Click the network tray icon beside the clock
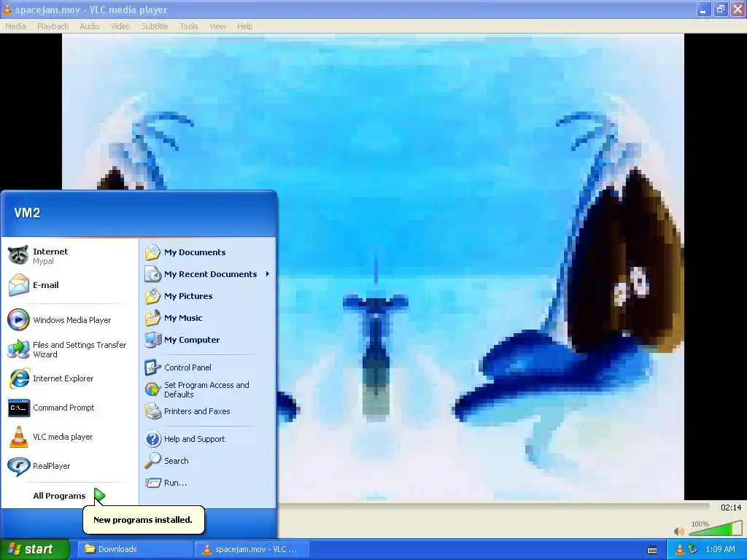 click(x=693, y=549)
